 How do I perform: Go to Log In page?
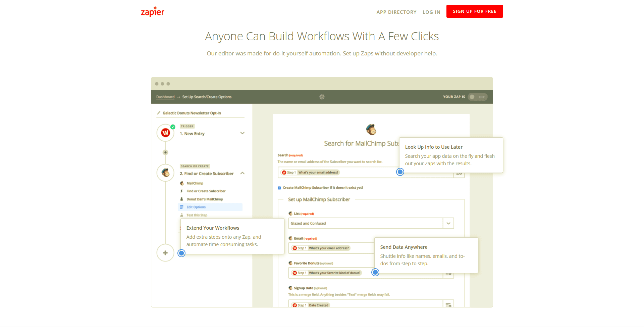(431, 12)
